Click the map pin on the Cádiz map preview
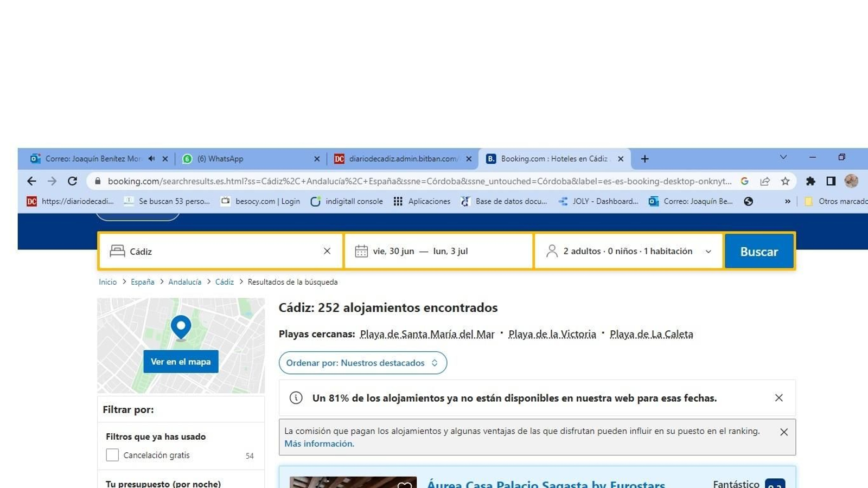This screenshot has width=868, height=488. tap(181, 328)
